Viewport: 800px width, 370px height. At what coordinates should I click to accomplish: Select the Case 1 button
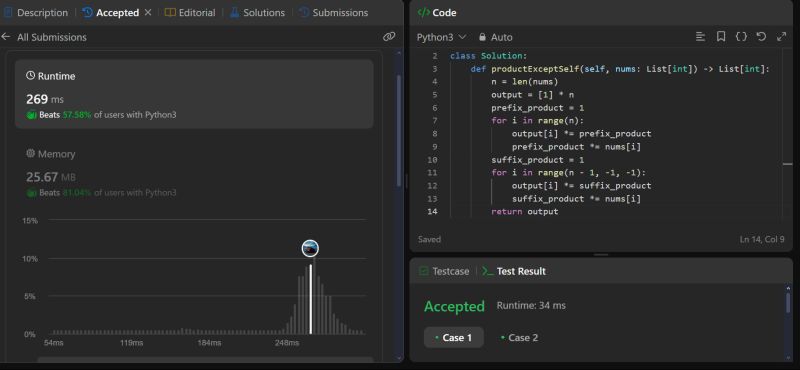(454, 337)
